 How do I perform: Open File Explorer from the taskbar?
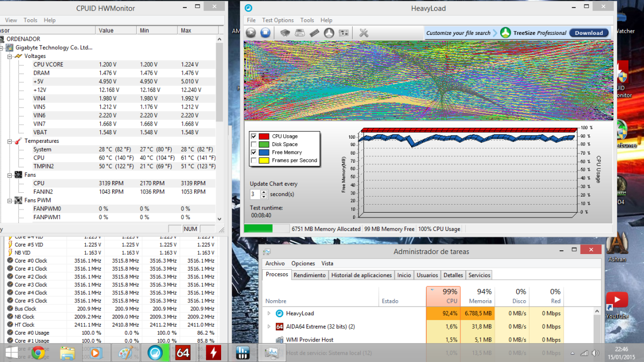click(67, 353)
